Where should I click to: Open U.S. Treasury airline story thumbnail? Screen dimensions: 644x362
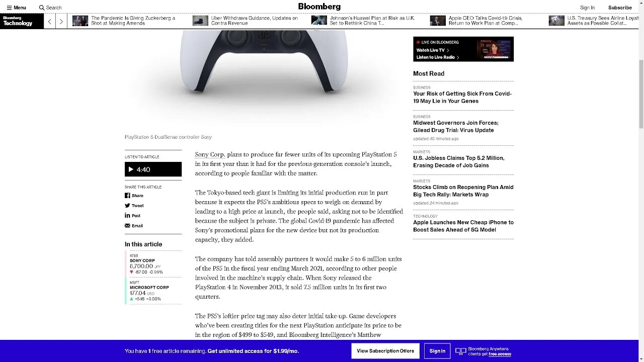pos(556,21)
